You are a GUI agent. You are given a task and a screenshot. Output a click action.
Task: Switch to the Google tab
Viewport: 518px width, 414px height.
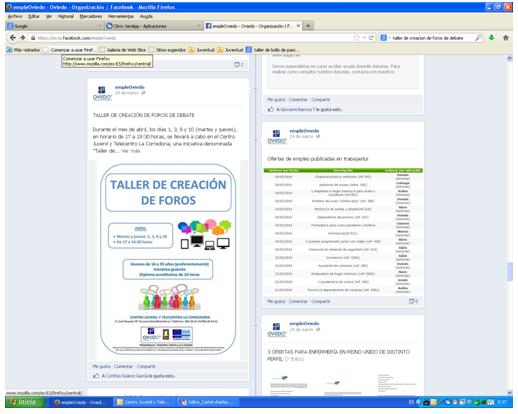[53, 26]
